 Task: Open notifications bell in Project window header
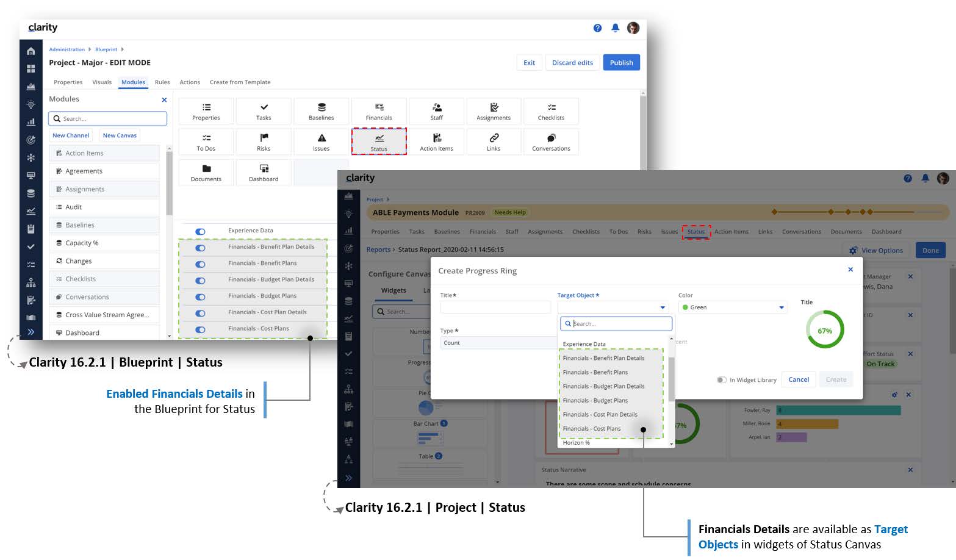925,178
